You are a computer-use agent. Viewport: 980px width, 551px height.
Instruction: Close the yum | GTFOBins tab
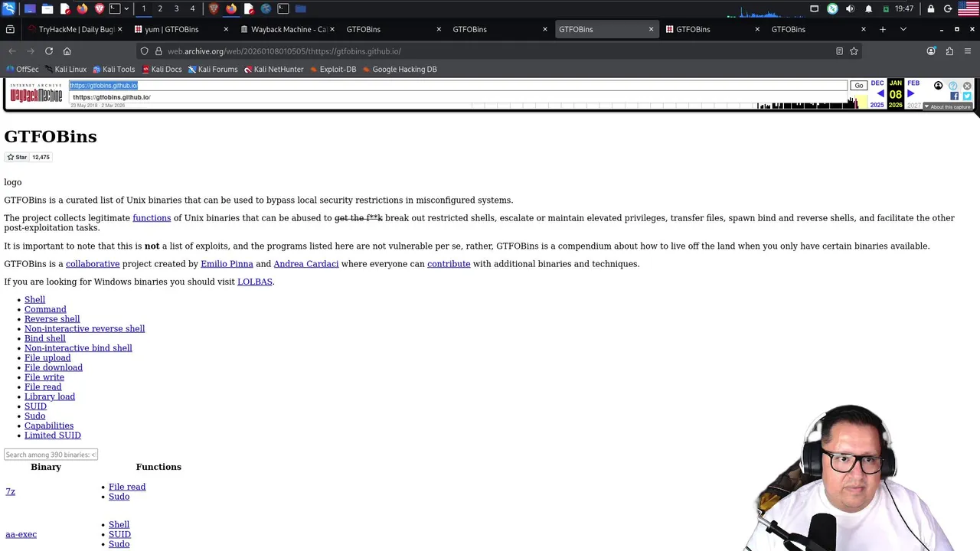(226, 29)
